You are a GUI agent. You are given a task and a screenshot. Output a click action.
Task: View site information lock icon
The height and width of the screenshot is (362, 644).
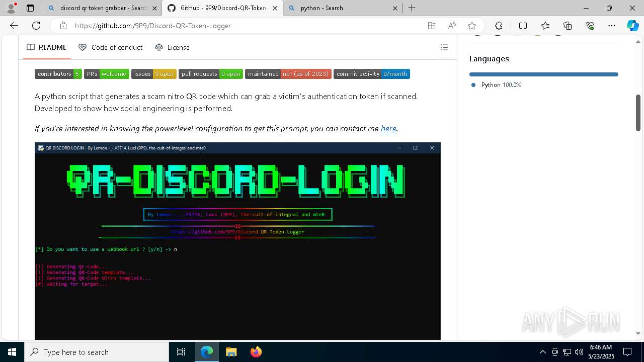63,26
